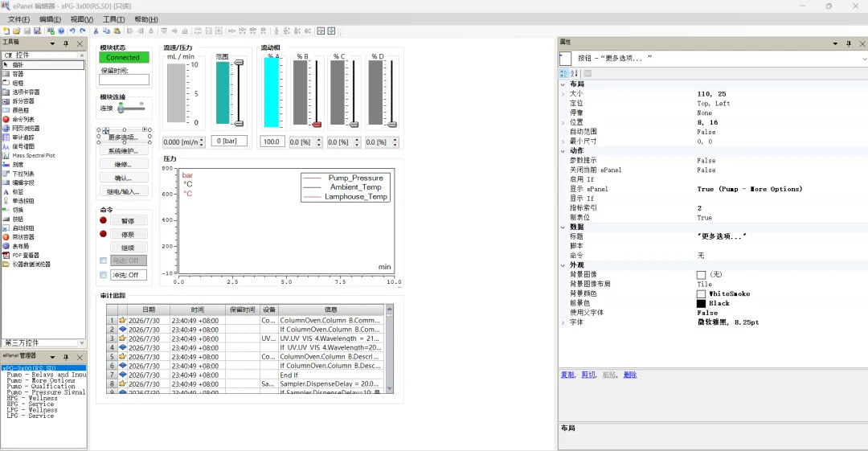Expand the 字体 font property
This screenshot has height=451, width=868.
pos(563,322)
